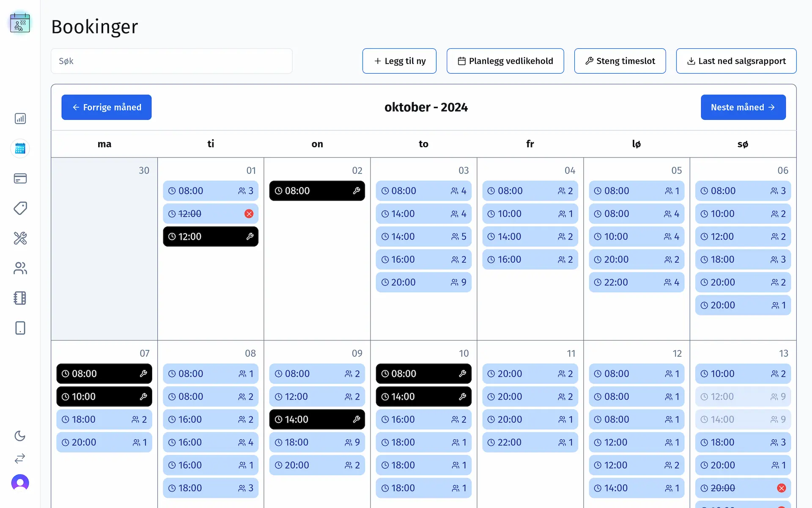Image resolution: width=812 pixels, height=508 pixels.
Task: Open the maintenance tools sidebar icon
Action: click(x=20, y=238)
